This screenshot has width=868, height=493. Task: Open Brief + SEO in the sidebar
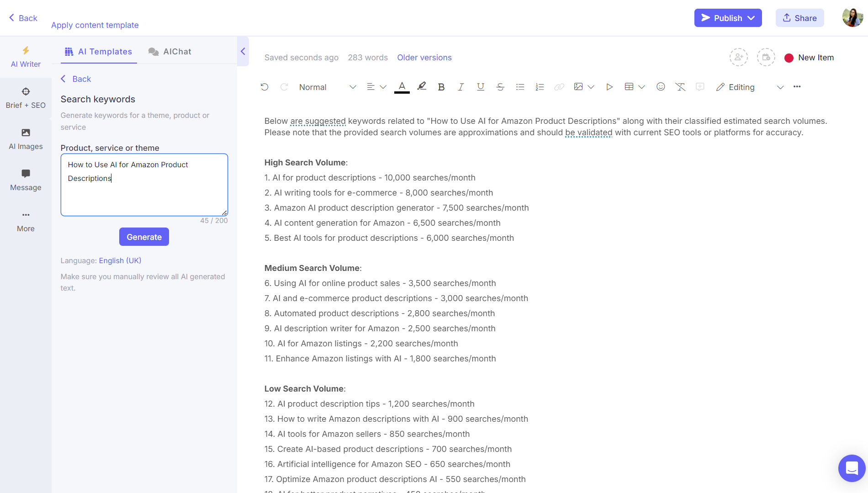click(x=26, y=98)
